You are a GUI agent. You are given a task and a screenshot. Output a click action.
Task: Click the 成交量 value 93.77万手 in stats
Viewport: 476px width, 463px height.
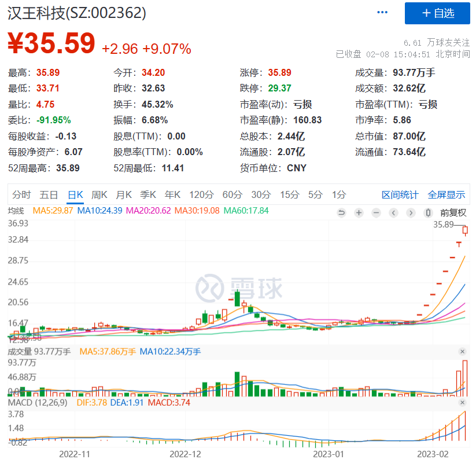coord(414,72)
